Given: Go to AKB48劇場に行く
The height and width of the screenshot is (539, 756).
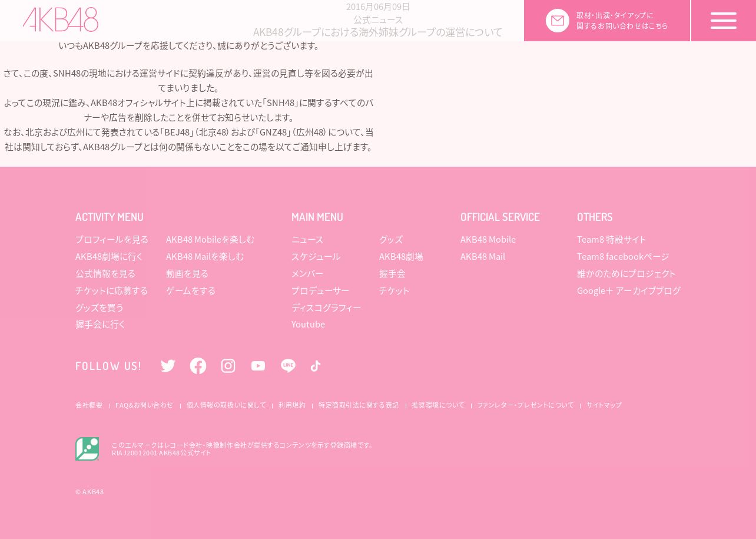Looking at the screenshot, I should coord(110,256).
